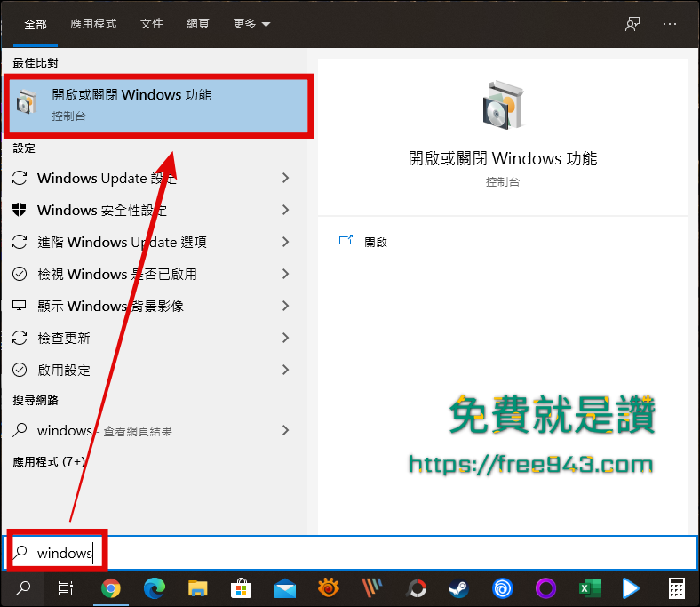This screenshot has height=607, width=700.
Task: Click the large Windows features preview icon
Action: (503, 105)
